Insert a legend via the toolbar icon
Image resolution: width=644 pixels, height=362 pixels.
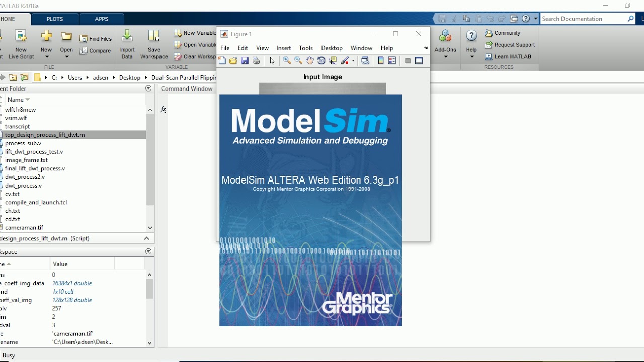click(392, 61)
